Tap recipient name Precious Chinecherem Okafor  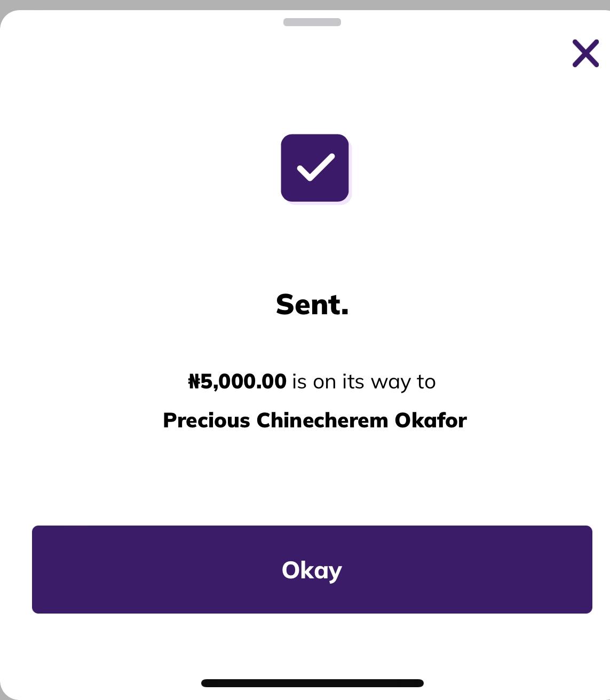[x=315, y=420]
